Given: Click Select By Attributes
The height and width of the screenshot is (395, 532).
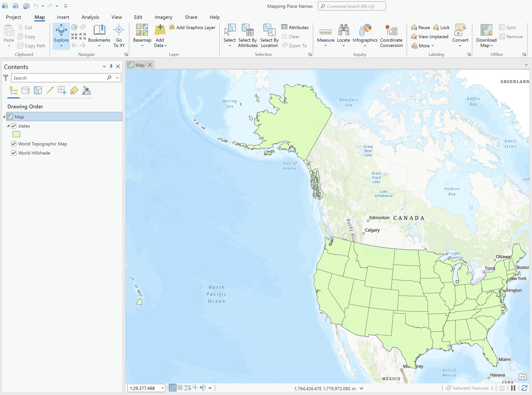Looking at the screenshot, I should click(x=247, y=36).
